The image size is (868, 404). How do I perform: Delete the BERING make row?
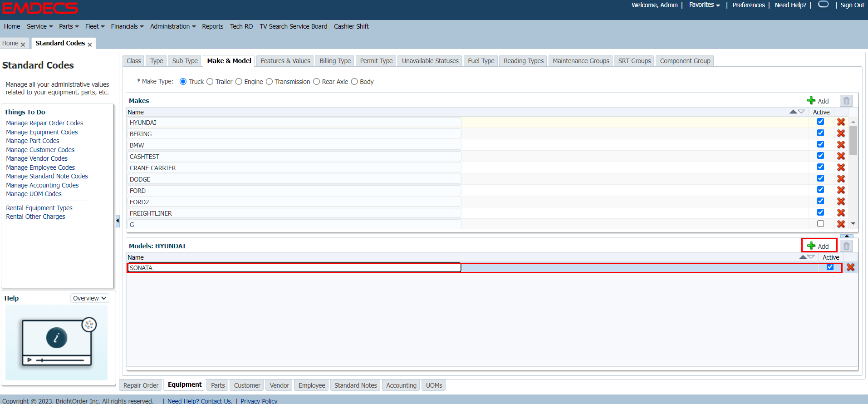pyautogui.click(x=841, y=133)
